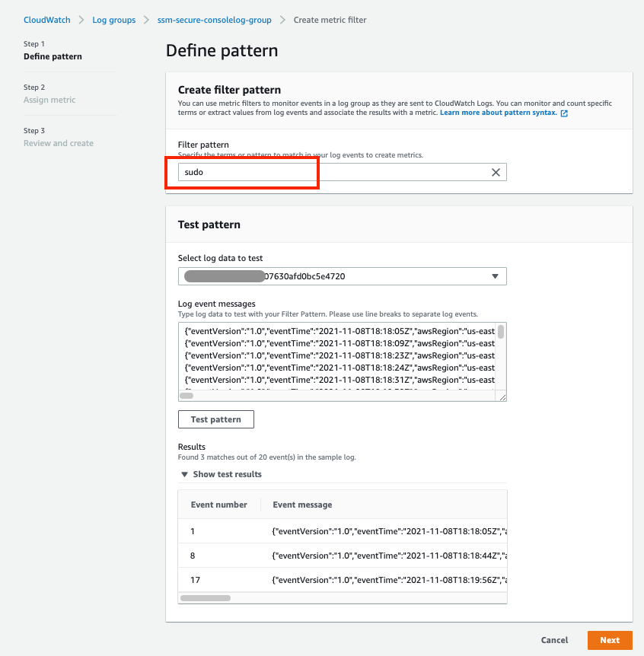Open Log groups from the breadcrumb
Screen dimensions: 644x656
pyautogui.click(x=113, y=20)
